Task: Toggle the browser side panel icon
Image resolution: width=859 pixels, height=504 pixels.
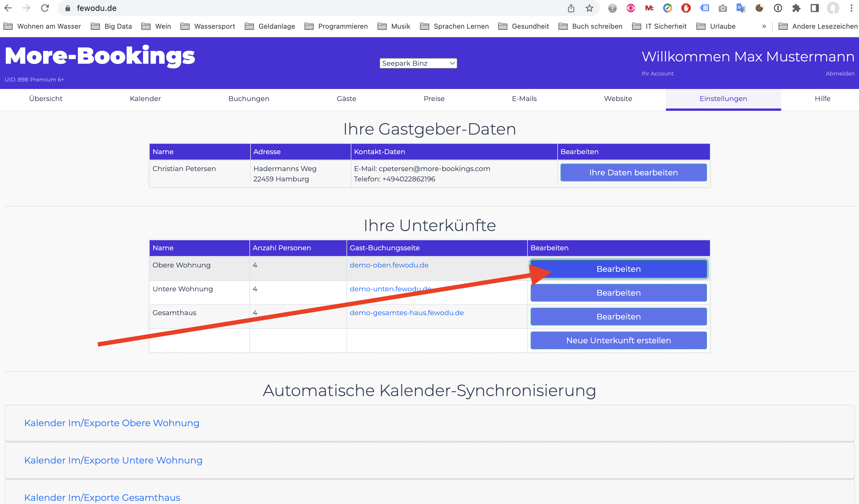Action: click(814, 8)
